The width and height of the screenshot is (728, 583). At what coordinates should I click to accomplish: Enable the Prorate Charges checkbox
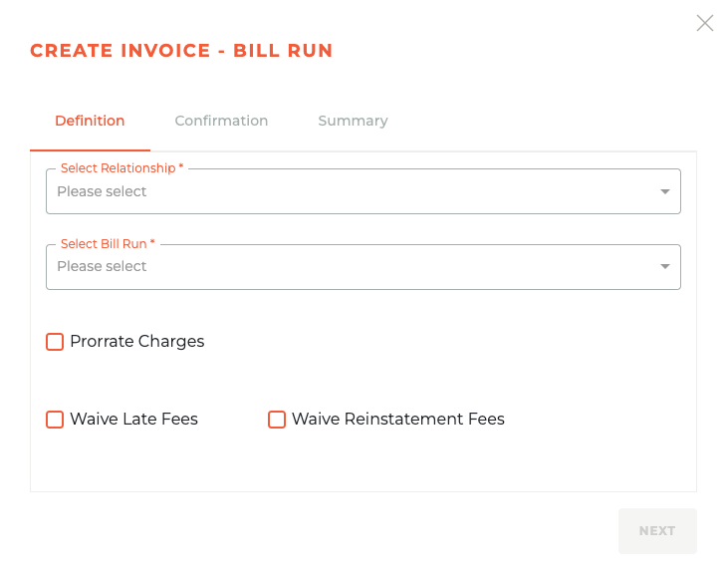pos(55,342)
